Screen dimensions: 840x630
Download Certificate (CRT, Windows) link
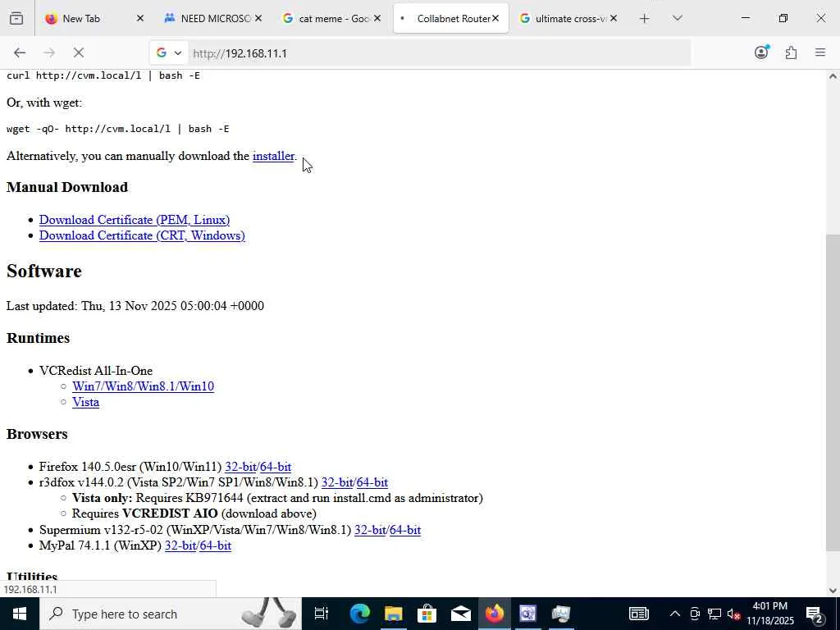click(x=142, y=235)
